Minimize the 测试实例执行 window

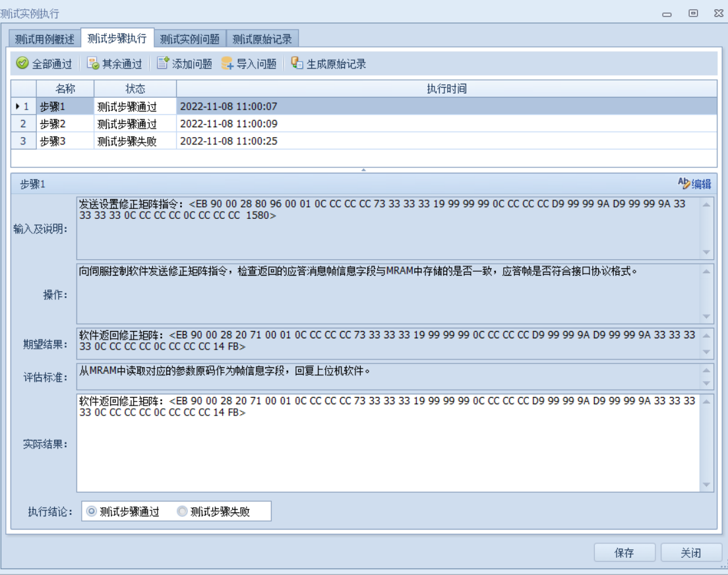point(667,14)
